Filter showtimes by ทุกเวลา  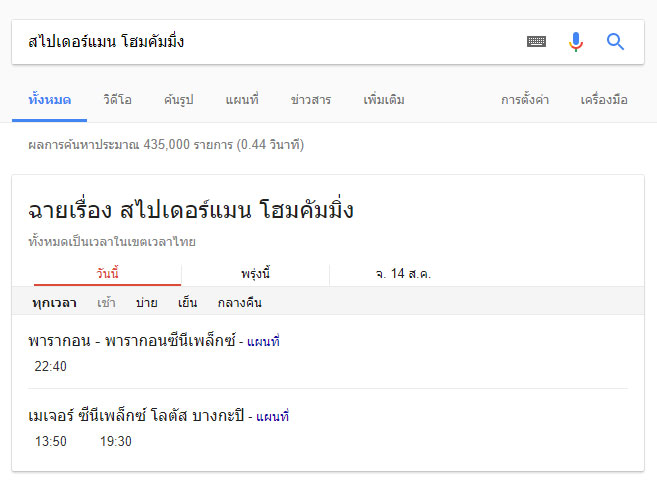coord(54,302)
